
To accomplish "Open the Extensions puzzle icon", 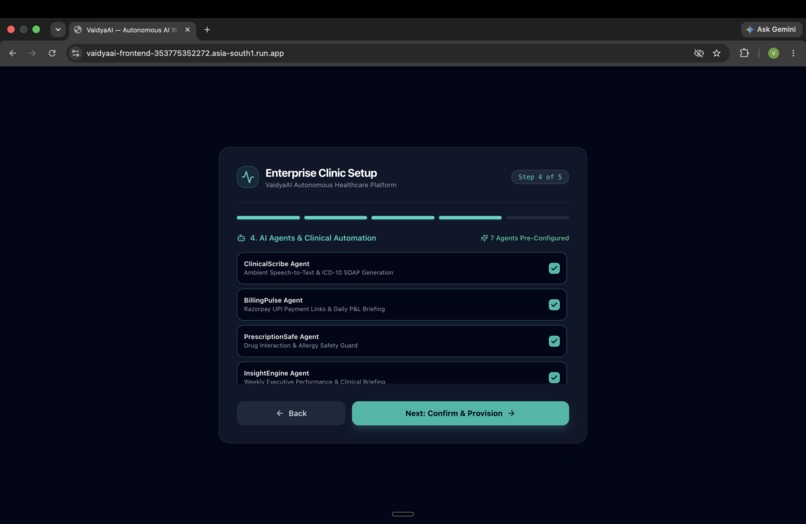I will (744, 53).
